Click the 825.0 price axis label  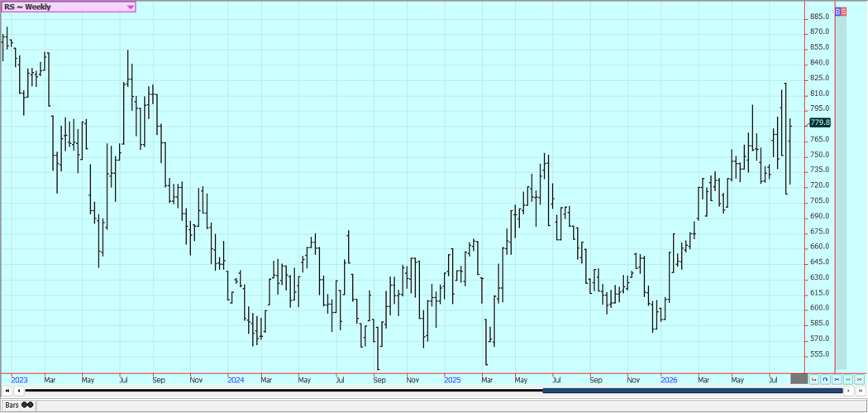coord(820,78)
